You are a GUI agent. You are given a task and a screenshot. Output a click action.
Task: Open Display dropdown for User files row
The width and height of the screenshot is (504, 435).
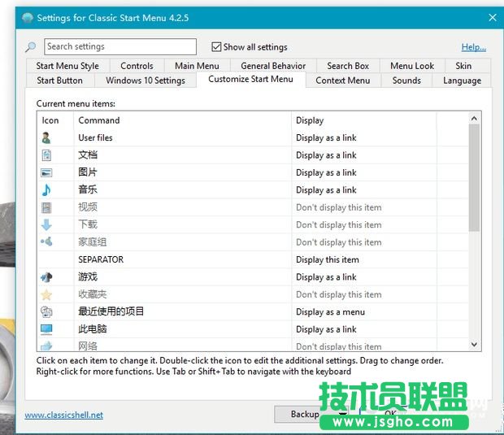(364, 138)
